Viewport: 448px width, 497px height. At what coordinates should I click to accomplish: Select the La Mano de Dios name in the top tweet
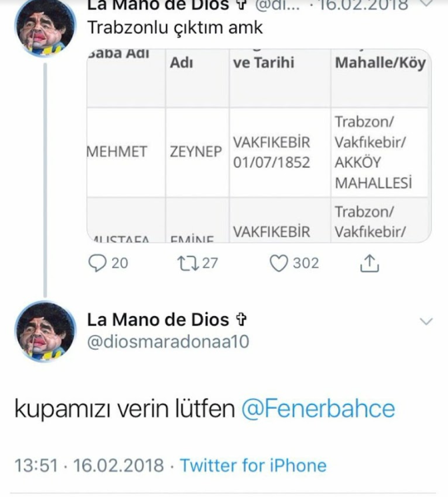pyautogui.click(x=157, y=6)
